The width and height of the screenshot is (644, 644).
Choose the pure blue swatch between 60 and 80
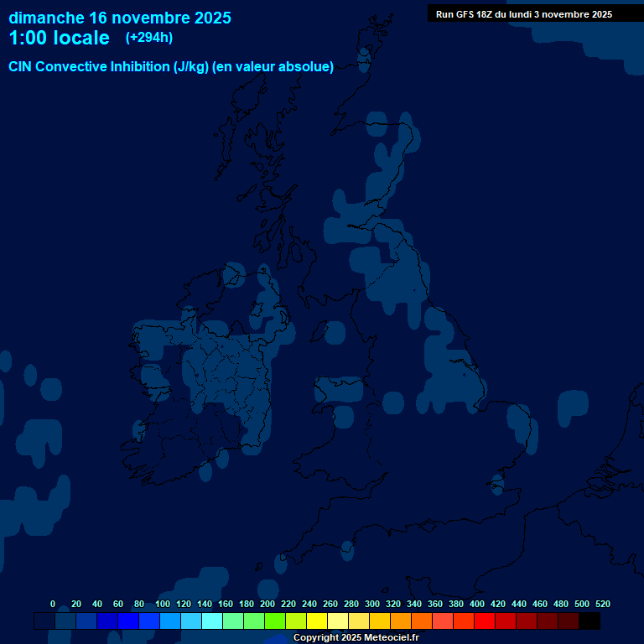pyautogui.click(x=128, y=621)
